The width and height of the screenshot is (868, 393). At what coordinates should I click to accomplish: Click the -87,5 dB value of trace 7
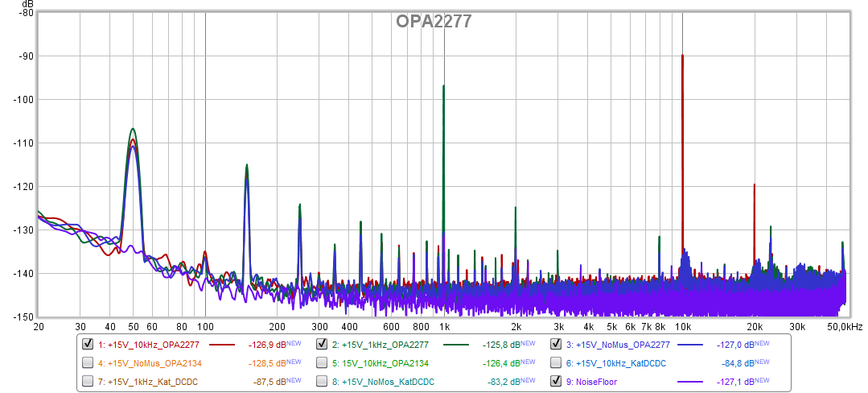point(269,382)
